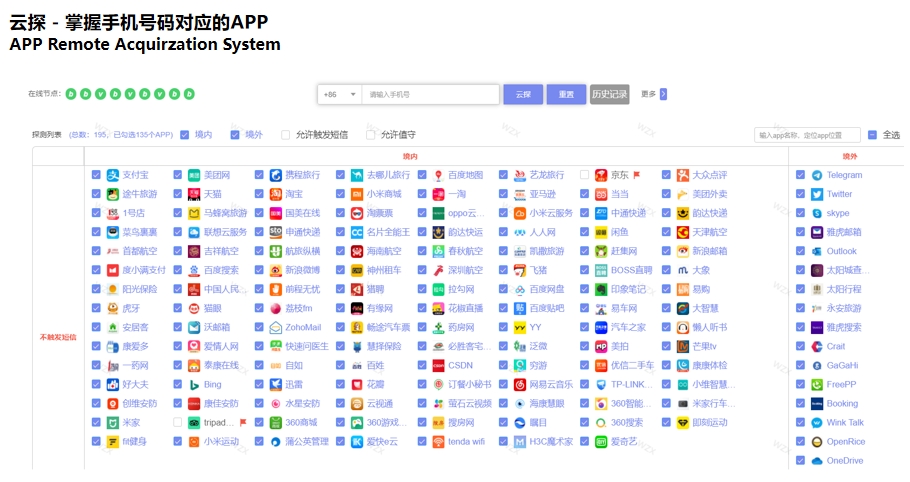Toggle the 境外 filter checkbox
Viewport: 910px width, 482px height.
[235, 135]
